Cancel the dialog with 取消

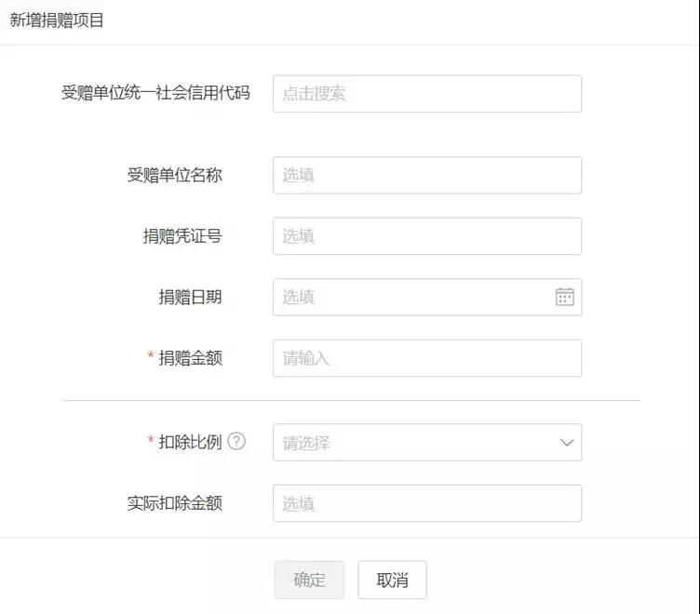[392, 581]
